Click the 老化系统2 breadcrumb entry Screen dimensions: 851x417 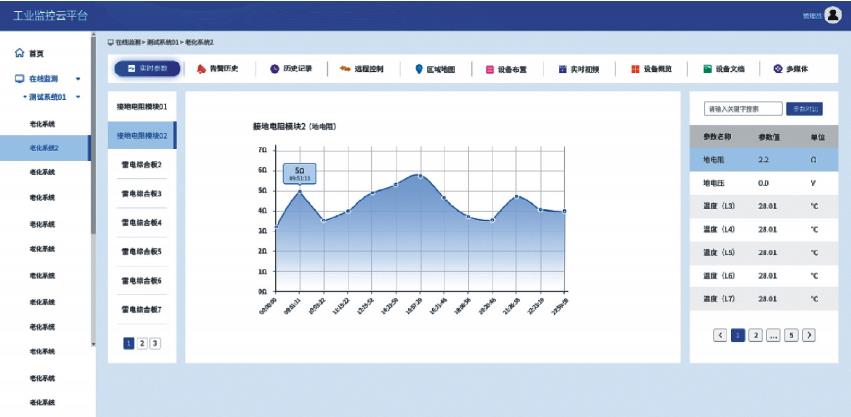click(200, 42)
